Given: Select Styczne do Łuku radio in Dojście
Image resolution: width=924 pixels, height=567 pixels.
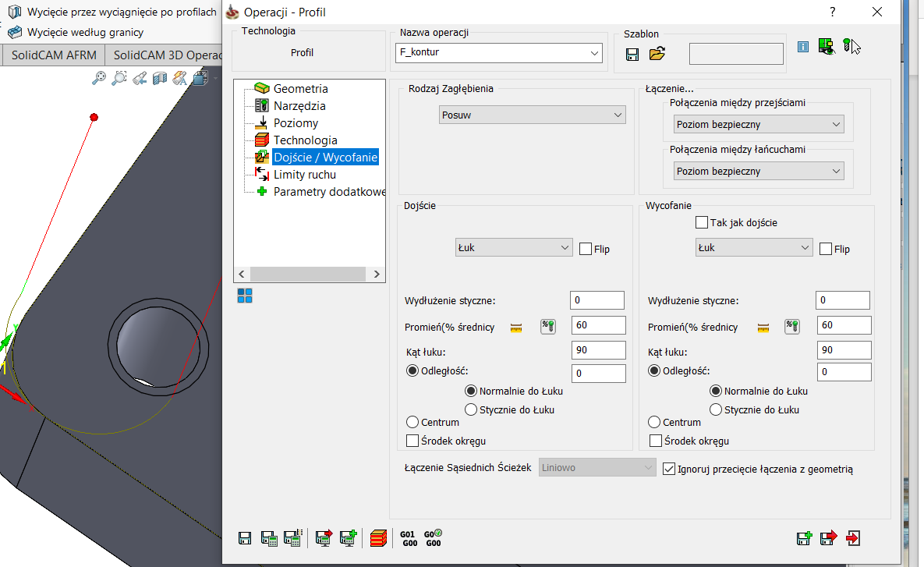Looking at the screenshot, I should (471, 409).
